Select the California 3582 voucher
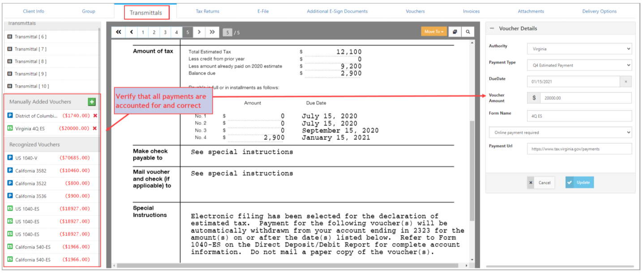644x273 pixels. tap(52, 171)
